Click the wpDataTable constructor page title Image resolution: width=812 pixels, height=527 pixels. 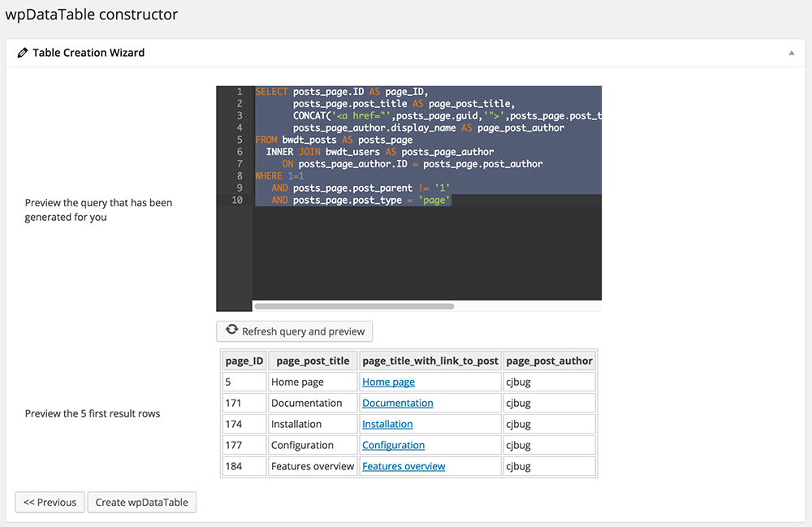pos(92,14)
